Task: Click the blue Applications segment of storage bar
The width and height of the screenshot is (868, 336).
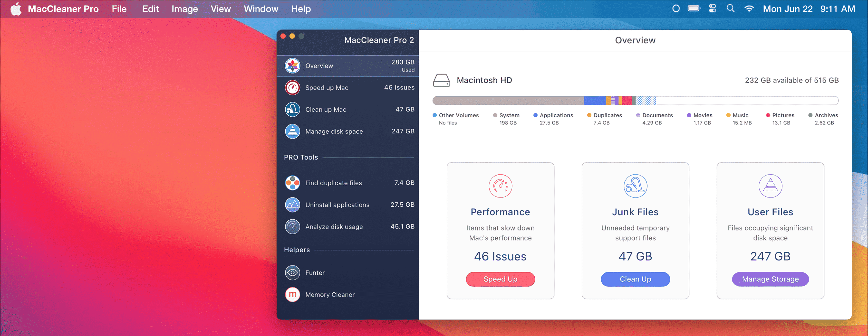Action: pyautogui.click(x=595, y=100)
